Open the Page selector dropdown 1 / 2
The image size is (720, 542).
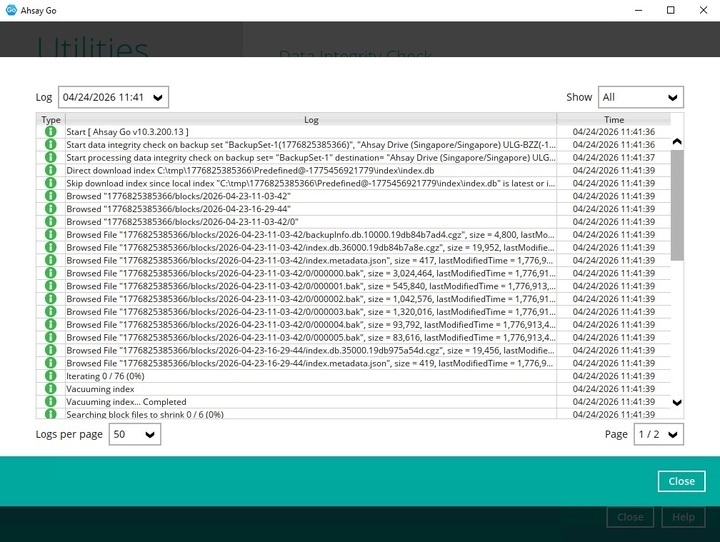tap(658, 434)
